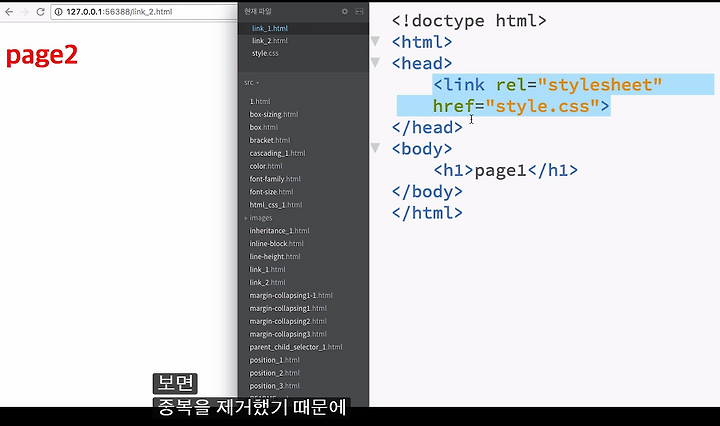Click the closing </body> tag
Screen dimensions: 720x426
pyautogui.click(x=427, y=191)
